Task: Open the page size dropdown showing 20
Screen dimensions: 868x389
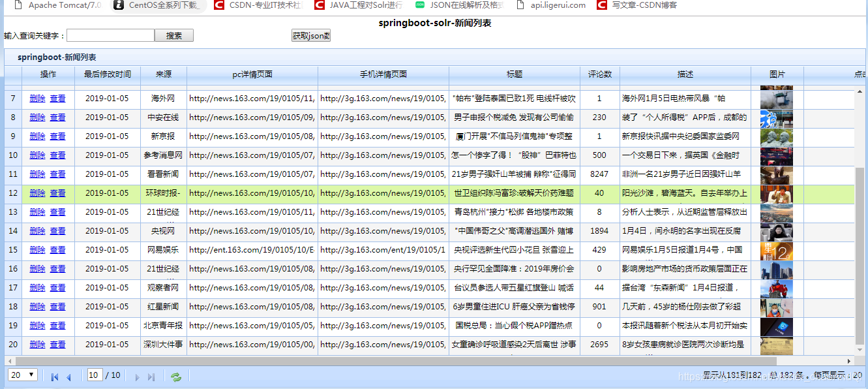Action: coord(23,375)
